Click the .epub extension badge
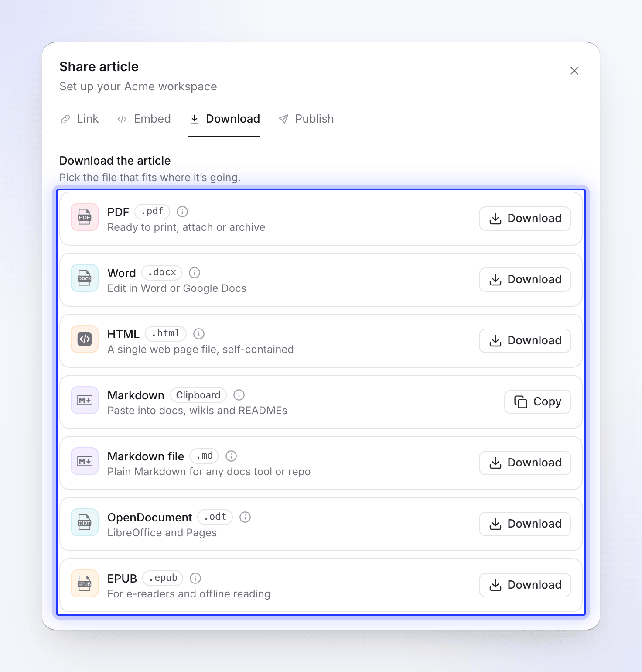Screen dimensions: 642x672 [163, 578]
